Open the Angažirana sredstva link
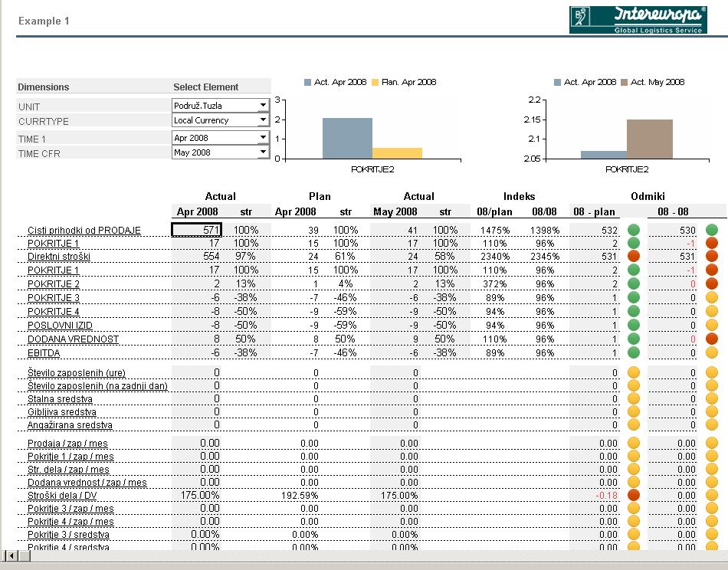This screenshot has width=728, height=570. [70, 424]
